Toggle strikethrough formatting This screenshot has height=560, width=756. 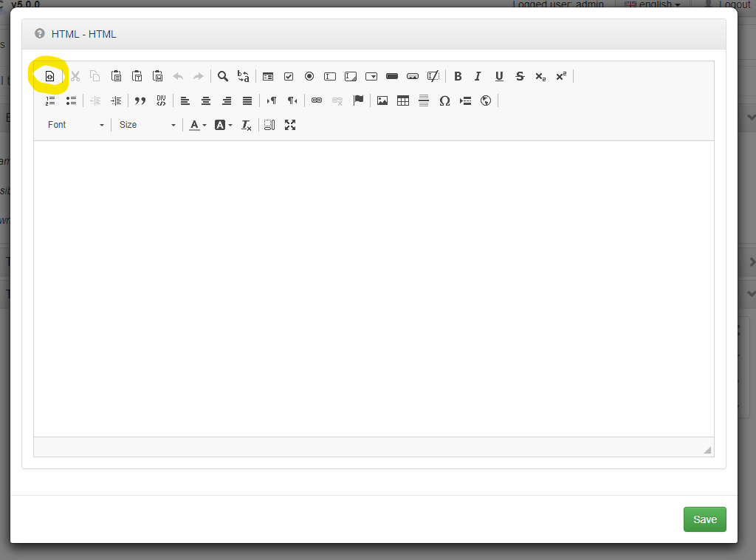tap(520, 76)
